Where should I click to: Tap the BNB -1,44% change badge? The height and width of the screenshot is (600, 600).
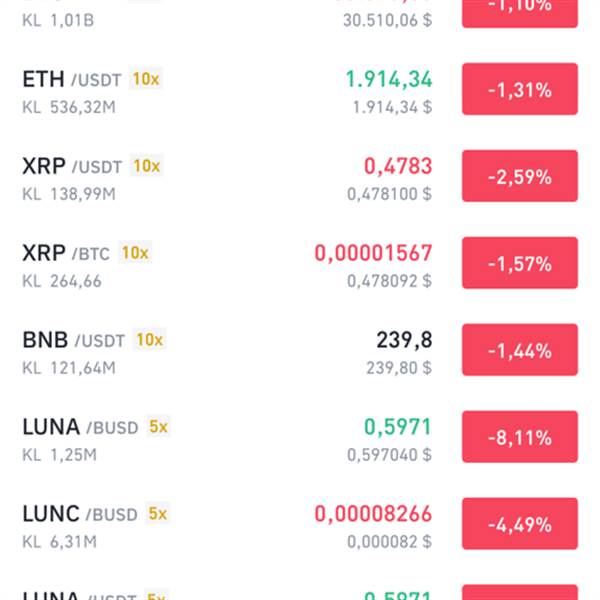point(520,350)
